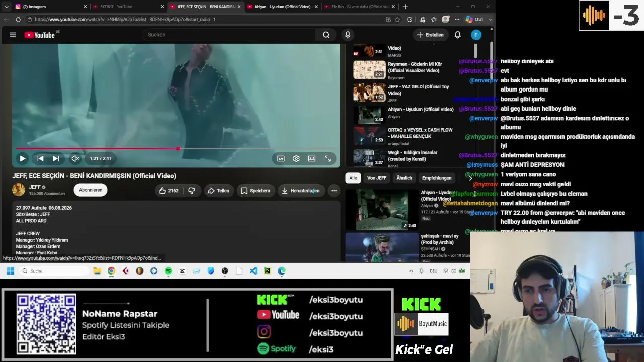Go to the YouTube home logo
The image size is (644, 362).
click(x=40, y=35)
